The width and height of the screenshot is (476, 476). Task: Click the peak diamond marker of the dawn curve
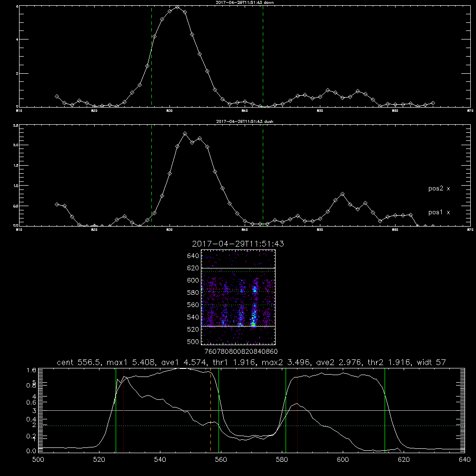click(177, 7)
